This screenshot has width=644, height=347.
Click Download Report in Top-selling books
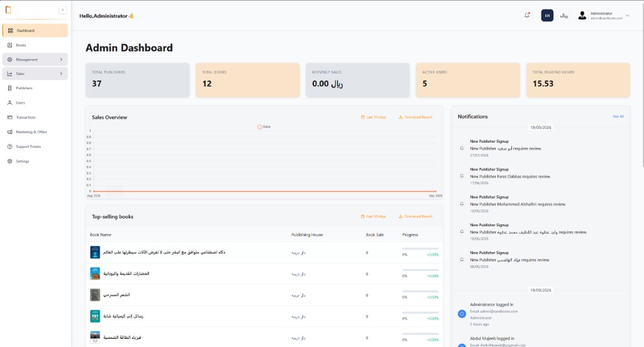pyautogui.click(x=416, y=216)
